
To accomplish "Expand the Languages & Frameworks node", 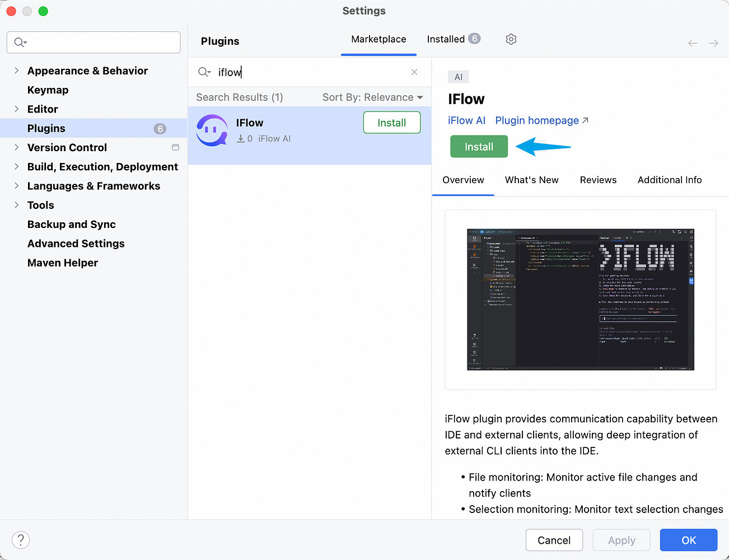I will (15, 186).
